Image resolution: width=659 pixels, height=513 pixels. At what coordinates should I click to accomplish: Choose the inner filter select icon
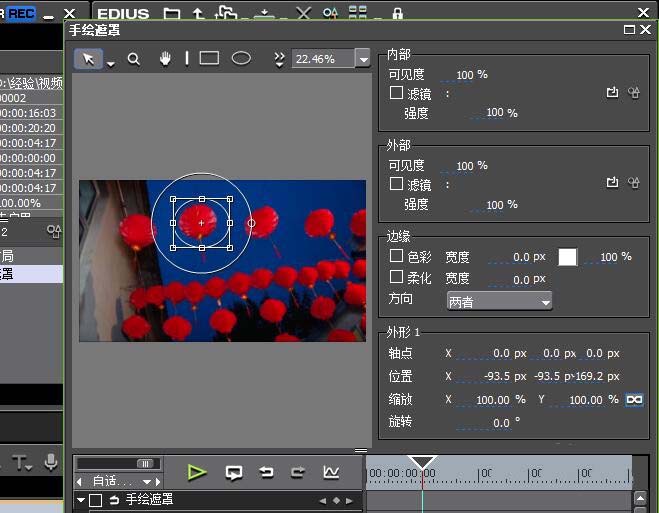pos(612,92)
